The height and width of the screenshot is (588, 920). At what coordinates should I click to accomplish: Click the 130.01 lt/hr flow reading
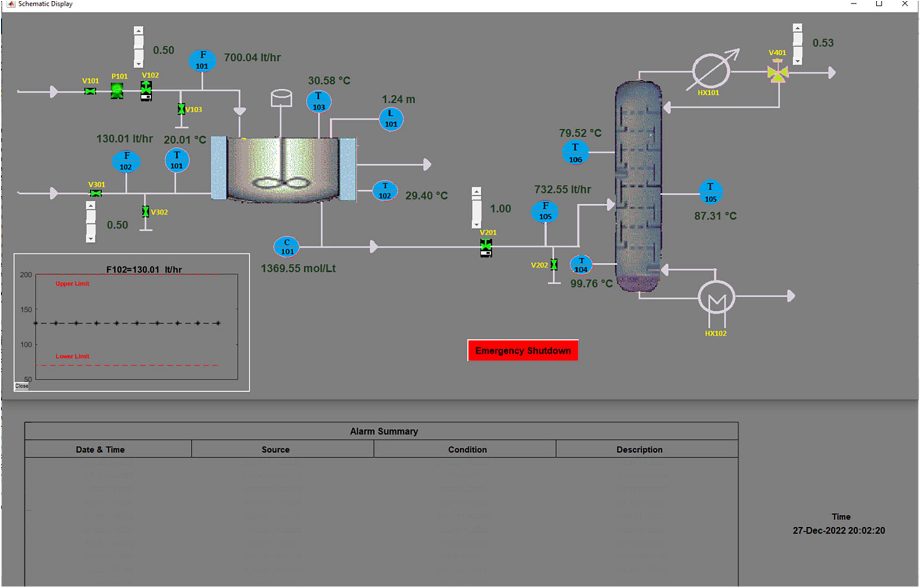click(x=125, y=138)
